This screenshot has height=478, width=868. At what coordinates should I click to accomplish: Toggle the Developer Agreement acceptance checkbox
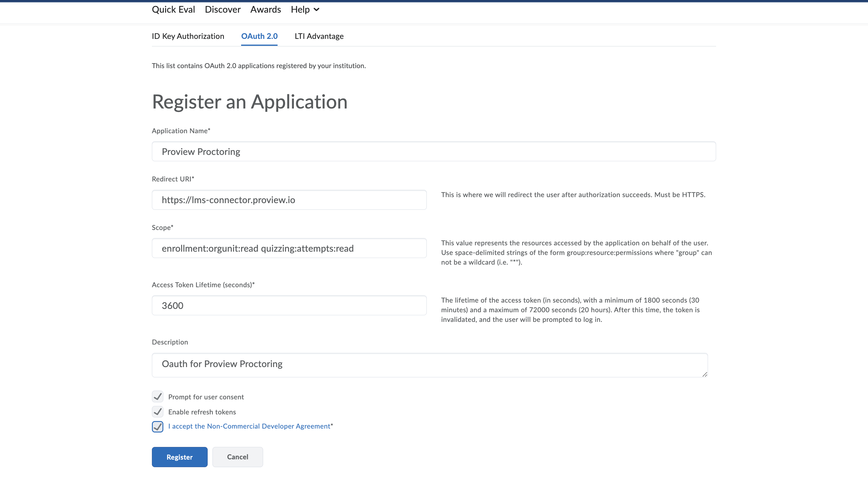157,426
